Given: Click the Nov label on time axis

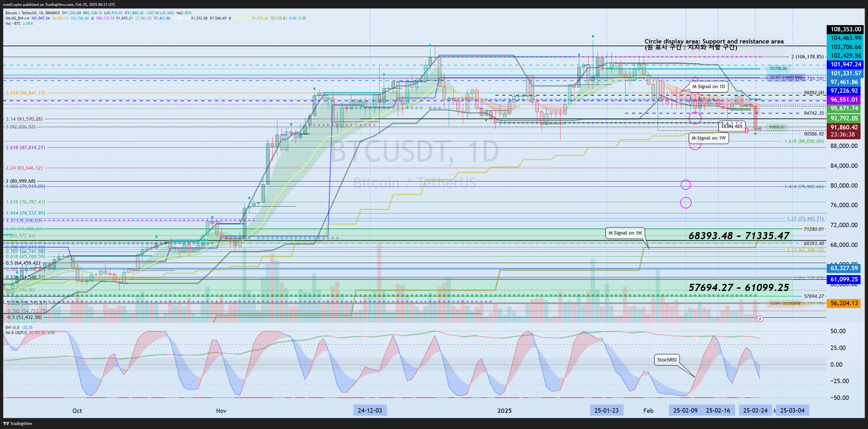Looking at the screenshot, I should 221,410.
